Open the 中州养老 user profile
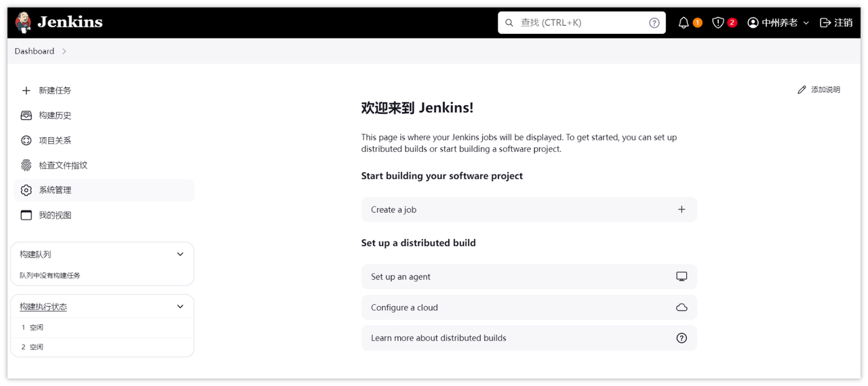This screenshot has width=868, height=386. 778,22
